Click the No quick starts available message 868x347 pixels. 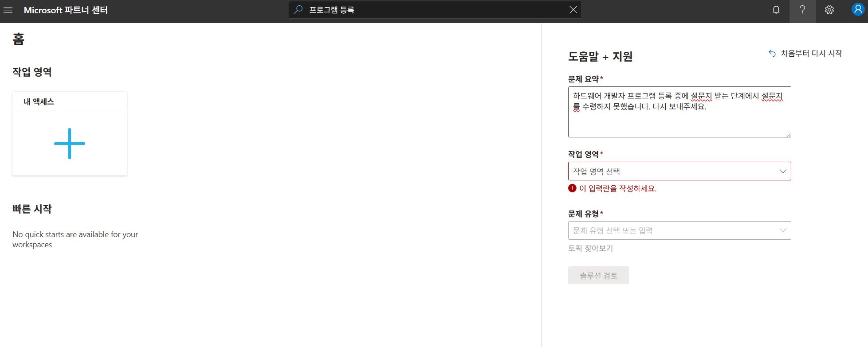pos(75,239)
